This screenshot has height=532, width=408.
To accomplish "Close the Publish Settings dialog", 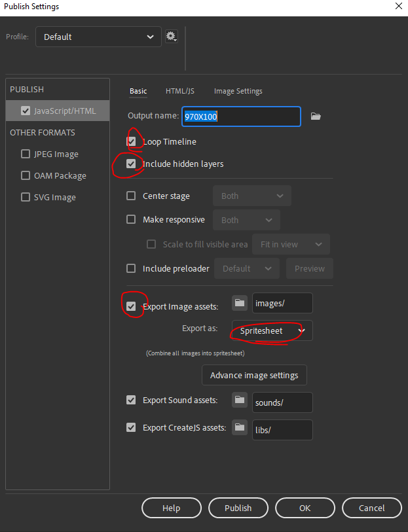I will point(398,7).
